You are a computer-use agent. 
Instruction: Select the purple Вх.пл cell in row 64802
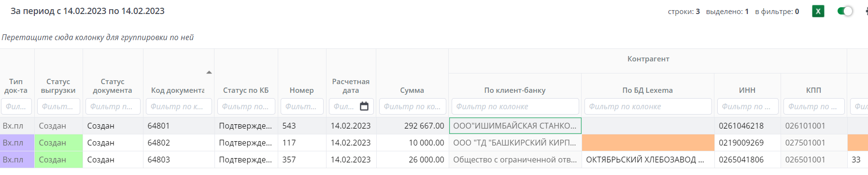click(17, 143)
